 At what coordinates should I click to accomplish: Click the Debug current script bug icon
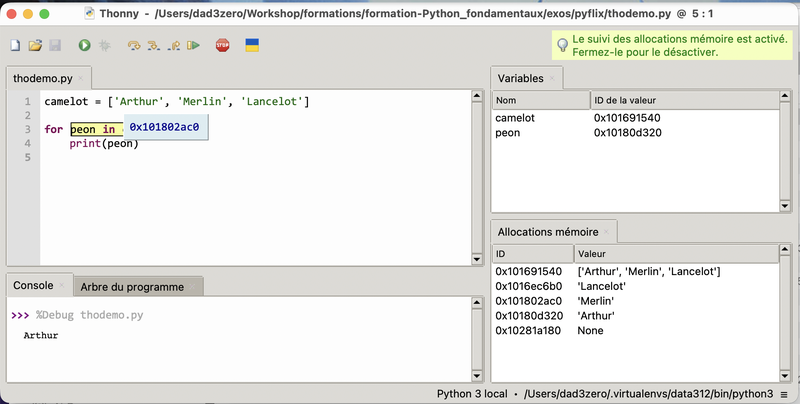[x=105, y=45]
